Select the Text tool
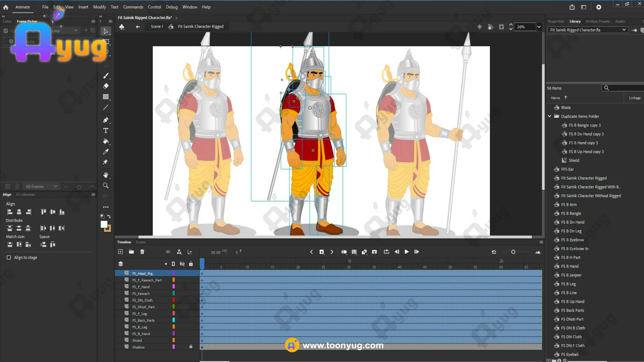The height and width of the screenshot is (362, 644). [x=106, y=130]
